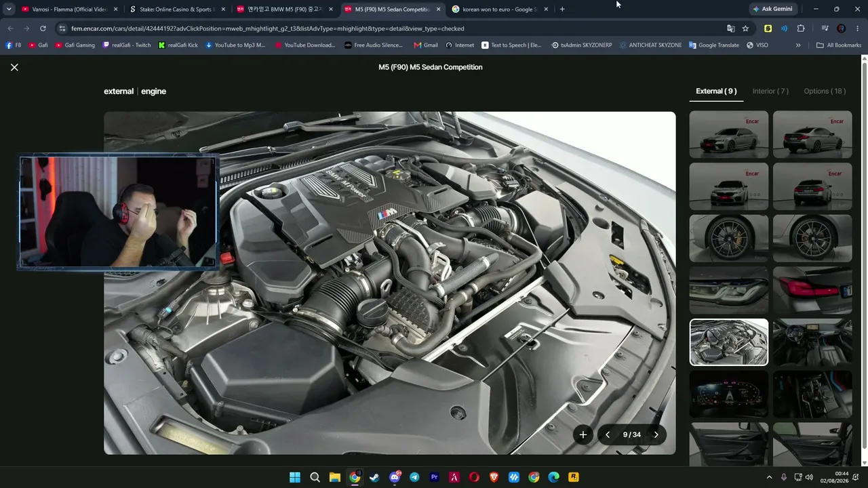Click the Ask Gemini button

772,9
